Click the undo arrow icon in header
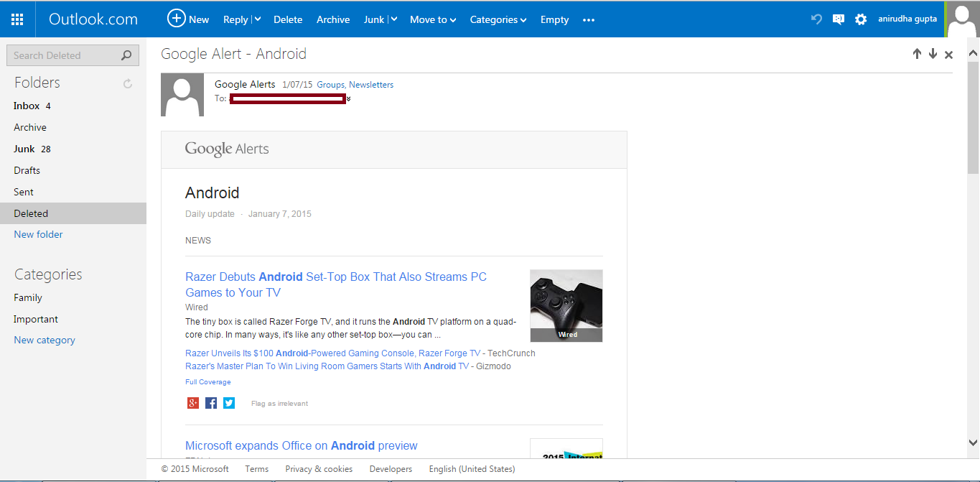Image resolution: width=980 pixels, height=482 pixels. pyautogui.click(x=816, y=19)
